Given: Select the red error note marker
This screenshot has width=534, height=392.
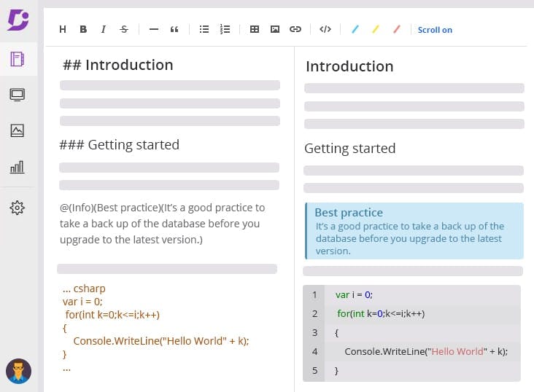Looking at the screenshot, I should click(x=396, y=29).
